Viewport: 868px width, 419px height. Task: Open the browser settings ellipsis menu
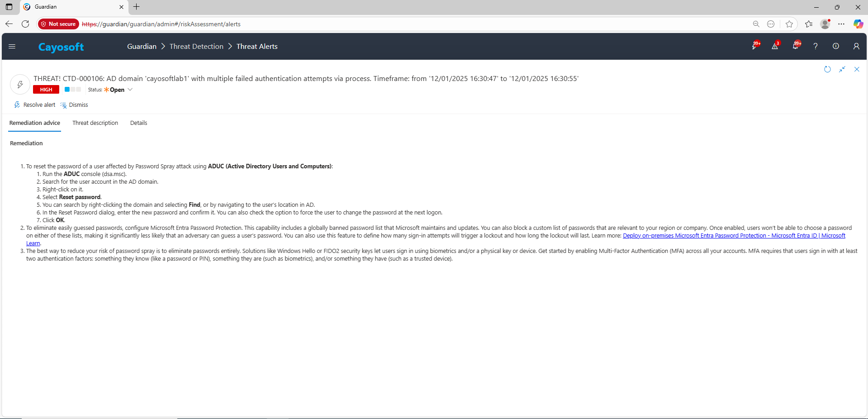[841, 24]
